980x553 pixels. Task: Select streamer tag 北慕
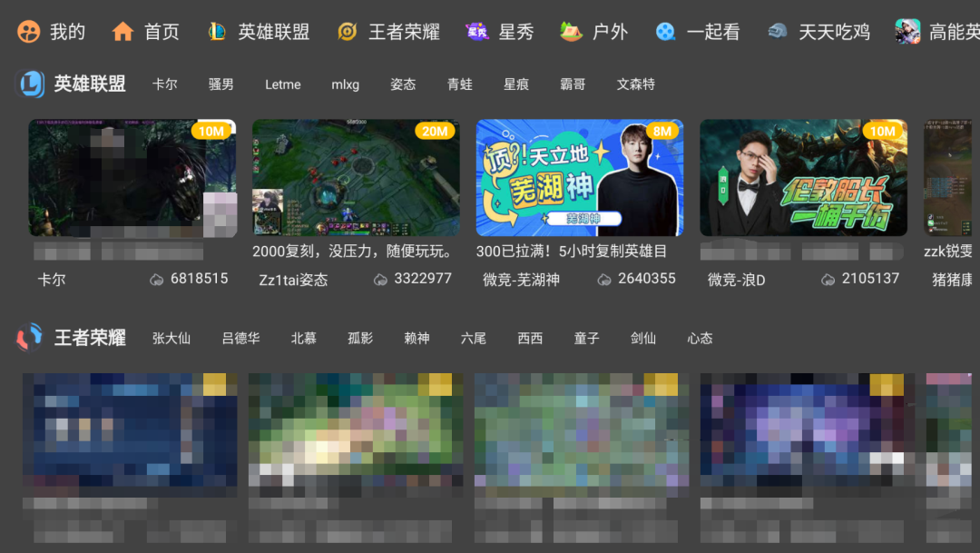304,339
